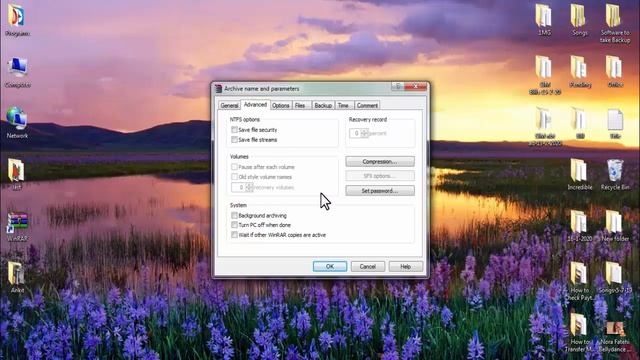
Task: Open the How to Check Payt... folder
Action: click(x=580, y=281)
